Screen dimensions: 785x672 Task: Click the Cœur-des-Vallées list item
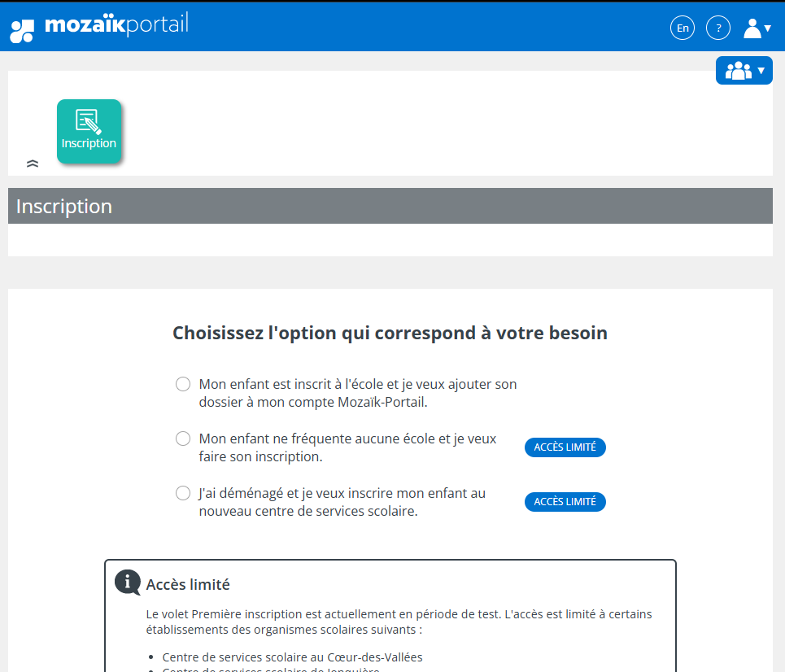(x=292, y=657)
